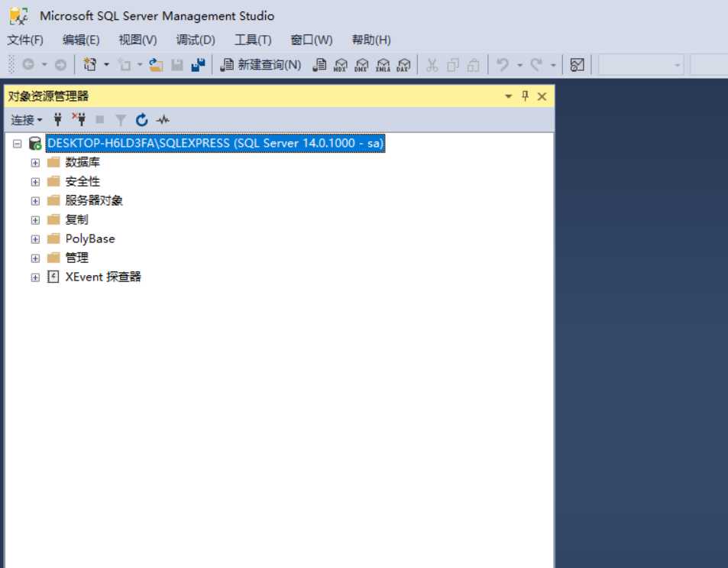Click the Save All icon

point(199,65)
